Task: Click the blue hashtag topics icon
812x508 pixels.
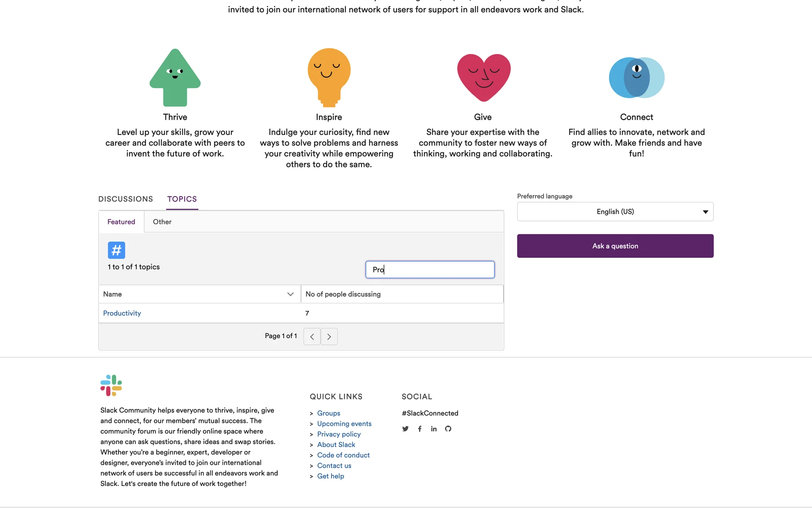Action: click(x=116, y=250)
